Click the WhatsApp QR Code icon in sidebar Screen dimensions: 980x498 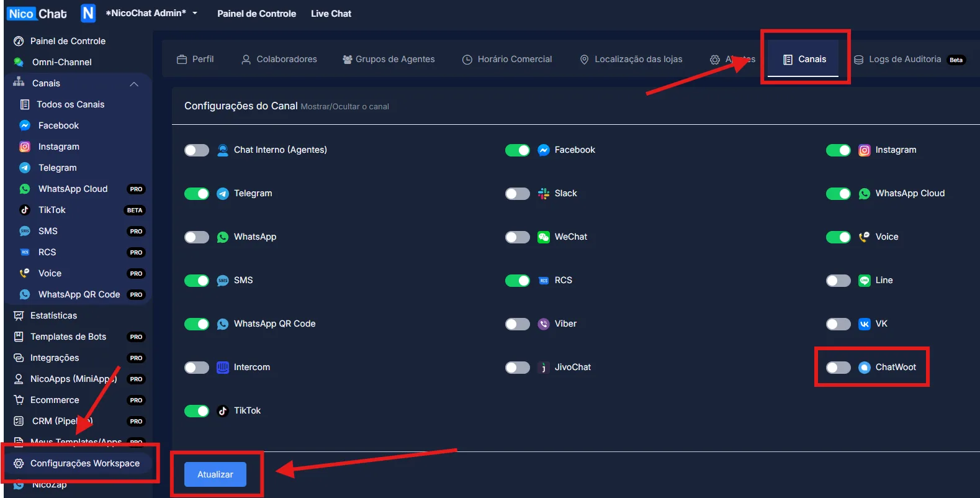tap(25, 294)
